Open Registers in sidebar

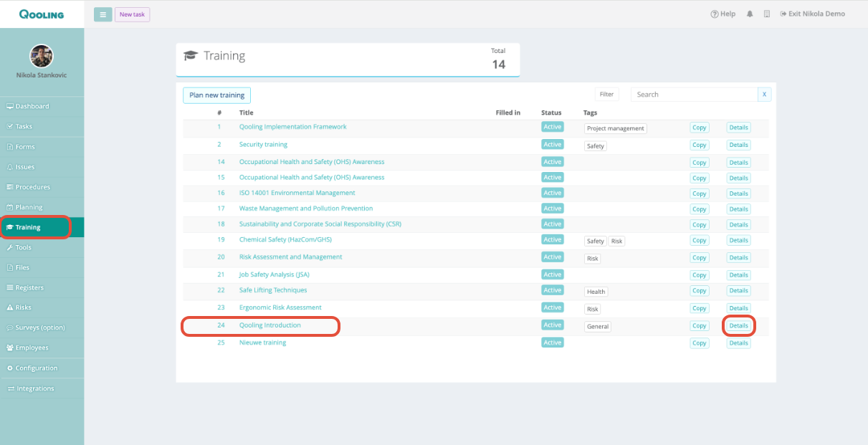[x=42, y=287]
